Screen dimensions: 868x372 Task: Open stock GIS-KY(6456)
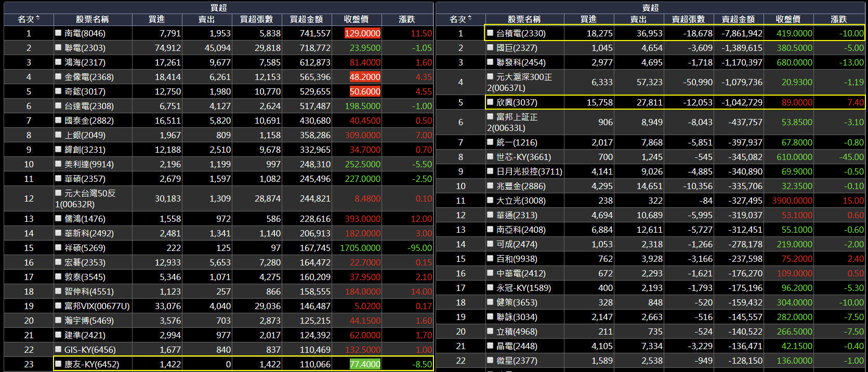pos(90,350)
